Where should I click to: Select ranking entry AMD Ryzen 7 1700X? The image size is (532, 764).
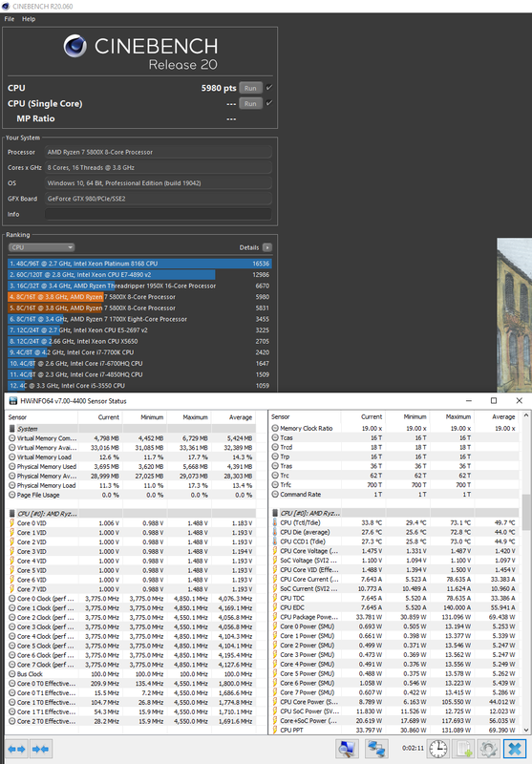click(139, 319)
